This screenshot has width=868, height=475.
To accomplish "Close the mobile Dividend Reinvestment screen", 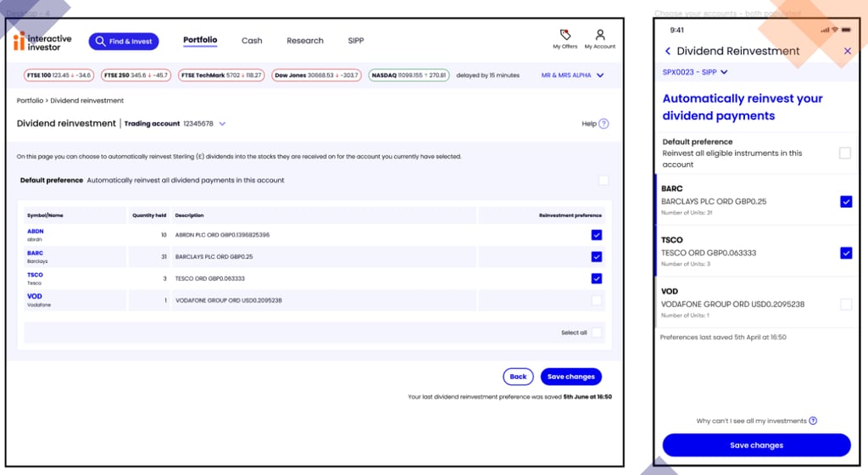I will [847, 51].
